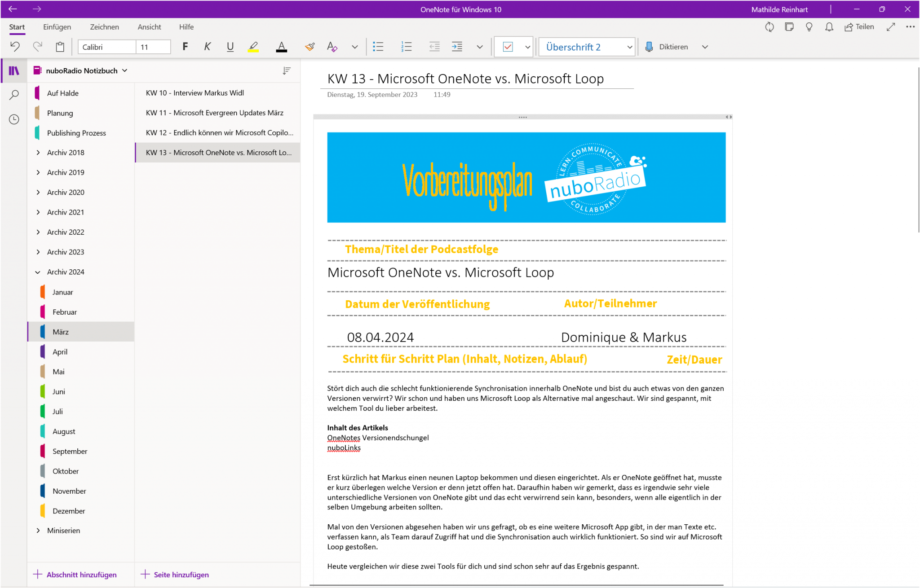Apply a bulleted list
Screen dimensions: 920x588
tap(378, 47)
